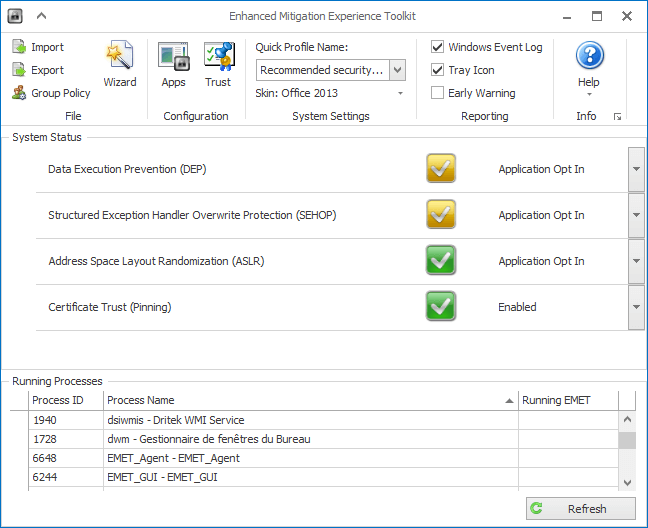The height and width of the screenshot is (528, 648).
Task: Open Group Policy settings
Action: coord(20,93)
